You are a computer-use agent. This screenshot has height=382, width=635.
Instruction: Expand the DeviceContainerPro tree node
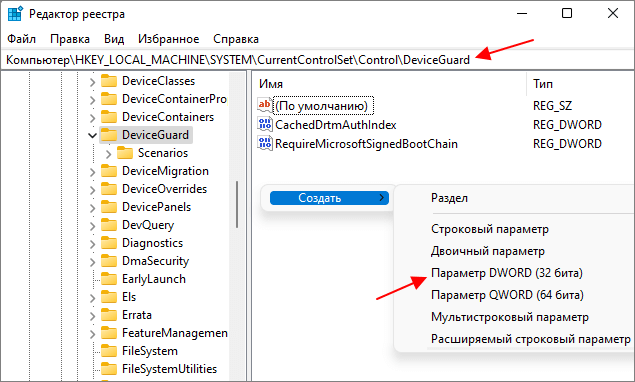92,100
